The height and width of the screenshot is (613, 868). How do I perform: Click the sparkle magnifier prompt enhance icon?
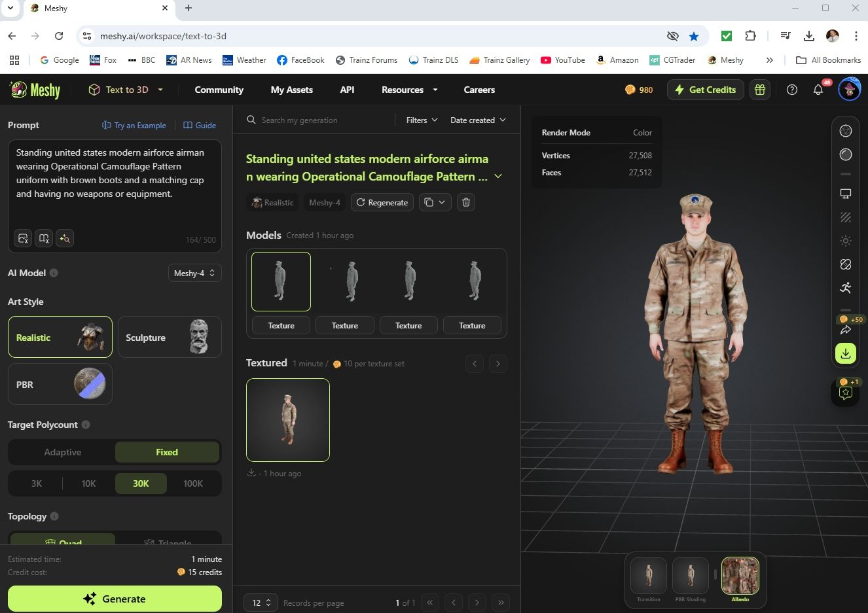tap(65, 238)
